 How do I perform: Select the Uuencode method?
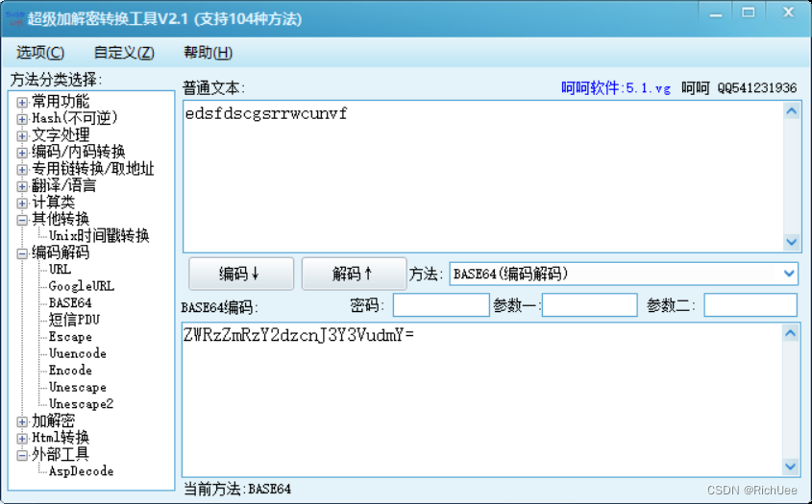[x=78, y=353]
